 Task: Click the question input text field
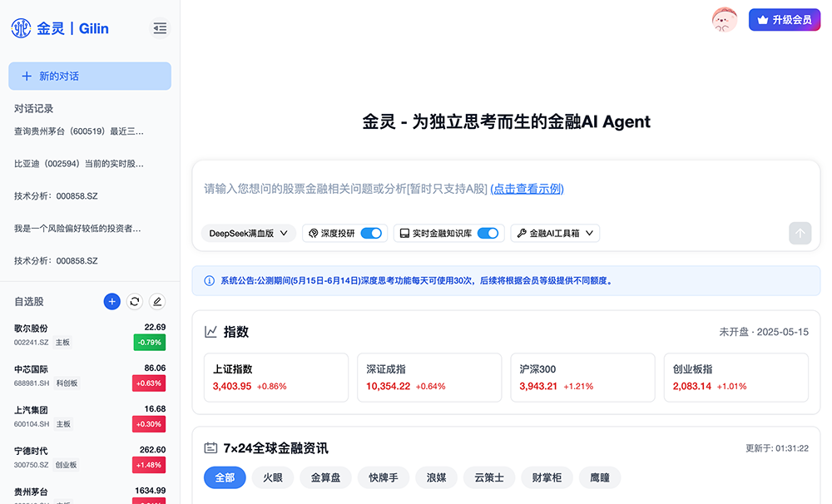(x=506, y=189)
